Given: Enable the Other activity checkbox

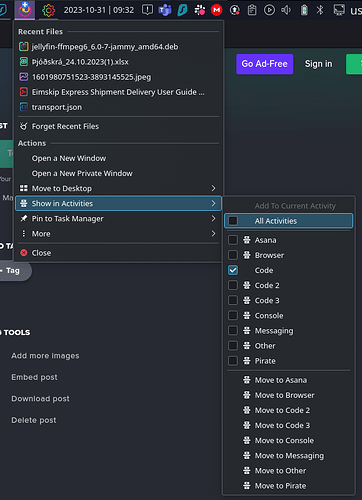Looking at the screenshot, I should point(233,346).
